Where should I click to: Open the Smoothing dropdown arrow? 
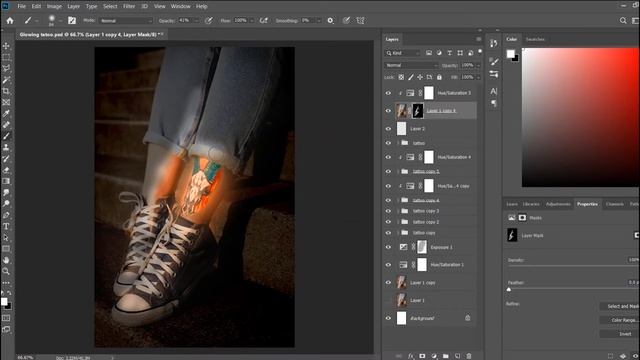tap(319, 20)
